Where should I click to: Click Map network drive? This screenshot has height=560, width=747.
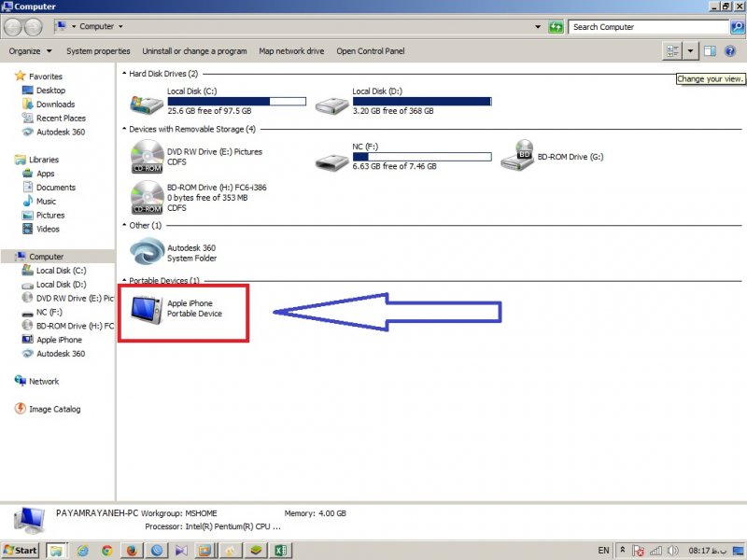click(291, 51)
